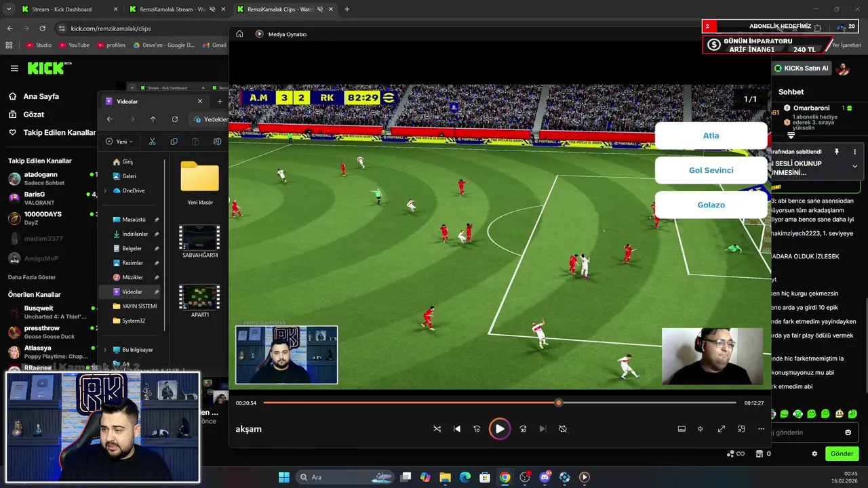Open emoji picker in chat input
Viewport: 868px width, 488px height.
click(848, 432)
